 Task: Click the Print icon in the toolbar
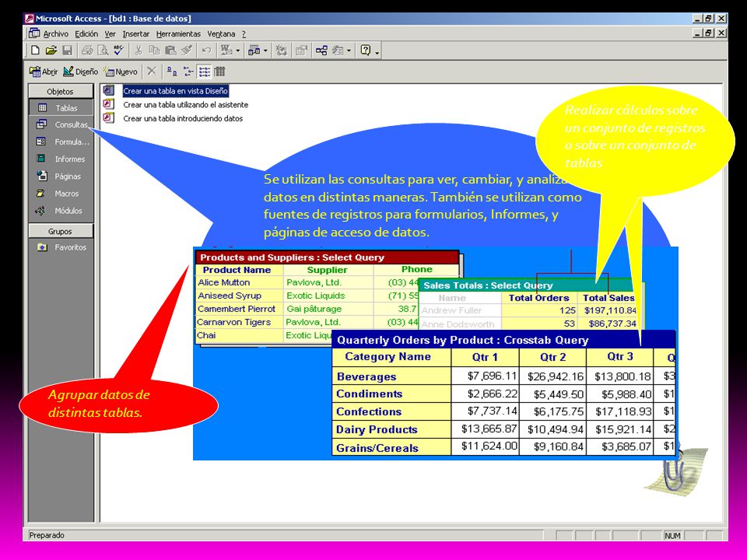coord(86,50)
